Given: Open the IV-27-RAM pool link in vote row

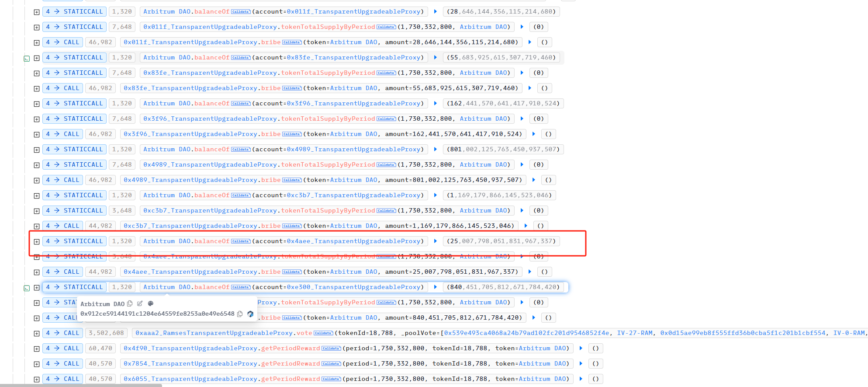Looking at the screenshot, I should (635, 333).
